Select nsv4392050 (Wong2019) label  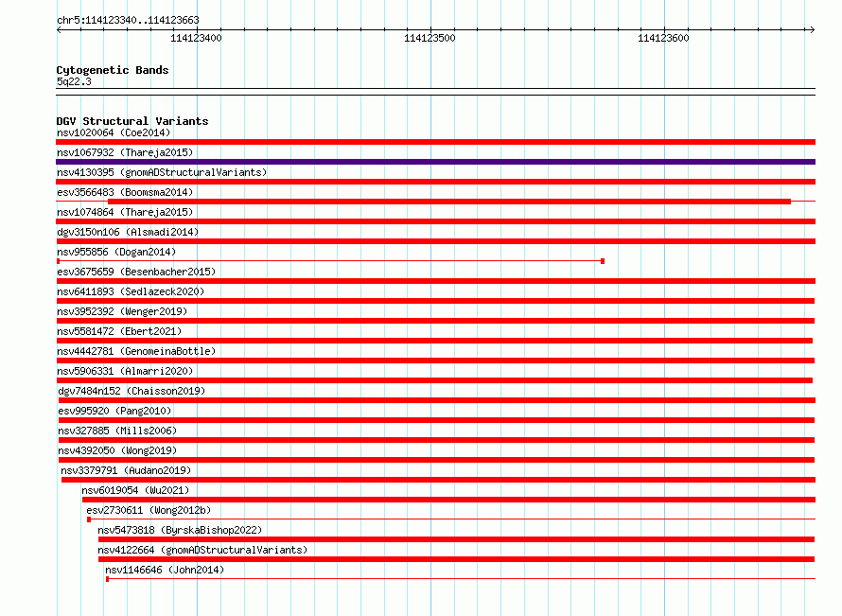tap(117, 450)
